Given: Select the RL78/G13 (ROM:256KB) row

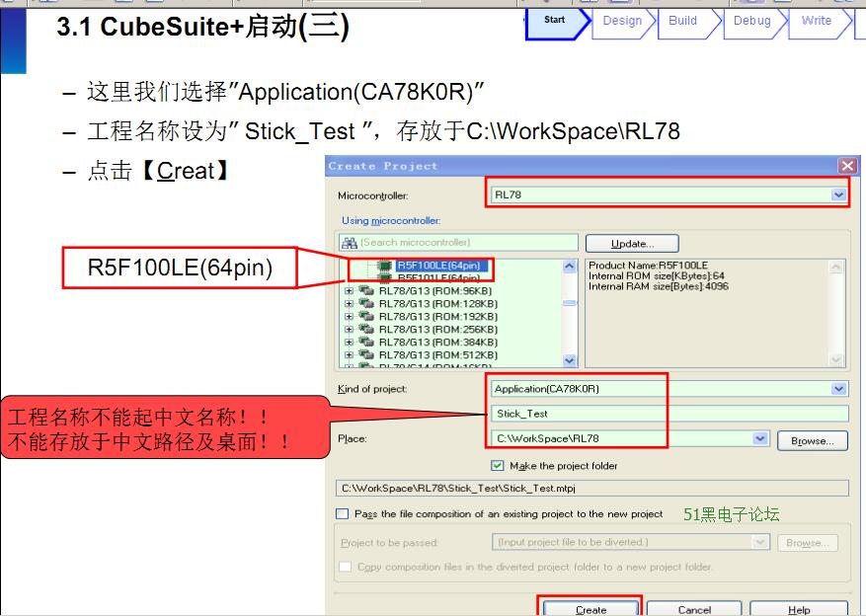Looking at the screenshot, I should (438, 329).
